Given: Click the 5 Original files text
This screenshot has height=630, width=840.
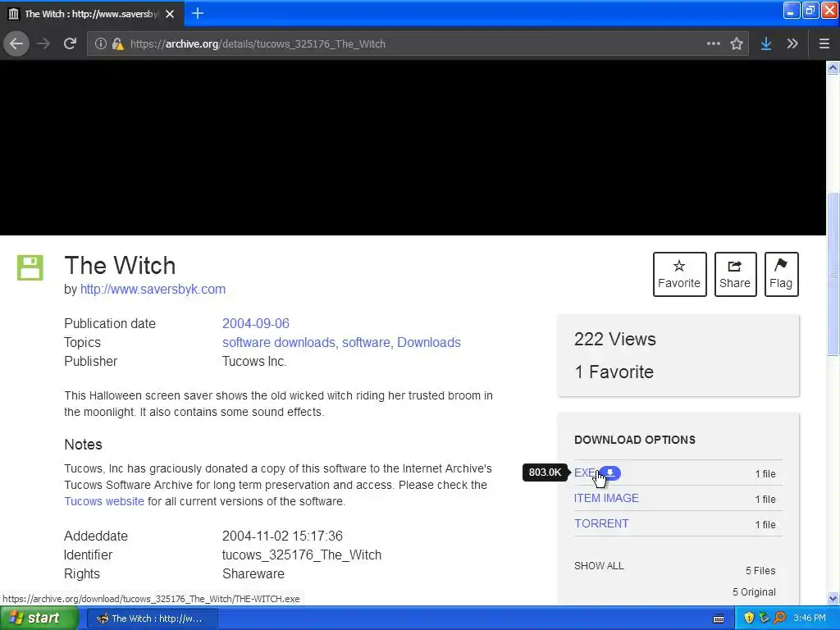Looking at the screenshot, I should coord(755,592).
